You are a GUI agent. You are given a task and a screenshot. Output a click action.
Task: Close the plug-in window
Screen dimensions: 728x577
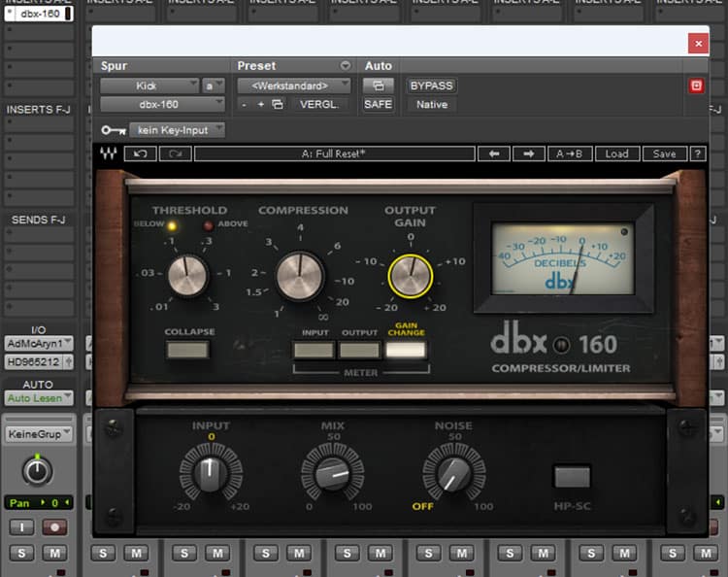coord(698,44)
